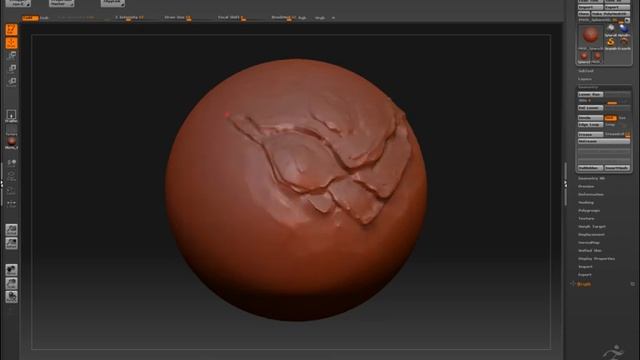Toggle the Suv option beside Smt
Screen dimensions: 640x360
(623, 118)
